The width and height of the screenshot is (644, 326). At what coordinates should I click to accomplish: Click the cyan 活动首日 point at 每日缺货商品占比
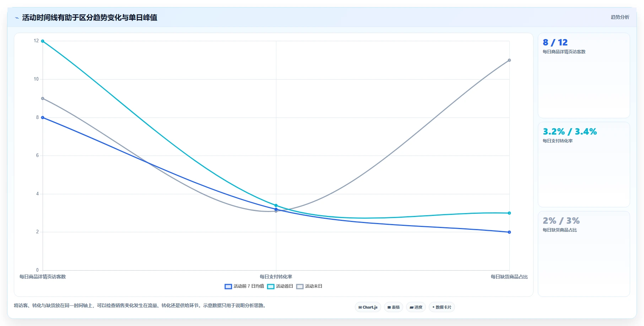(509, 213)
